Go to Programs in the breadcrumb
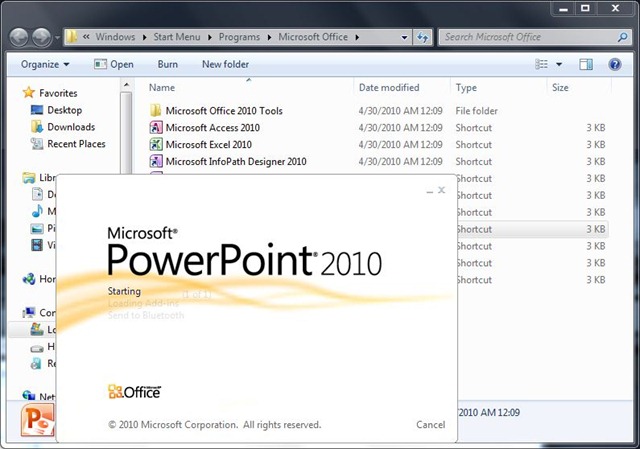Screen dimensions: 640x449 (239, 37)
